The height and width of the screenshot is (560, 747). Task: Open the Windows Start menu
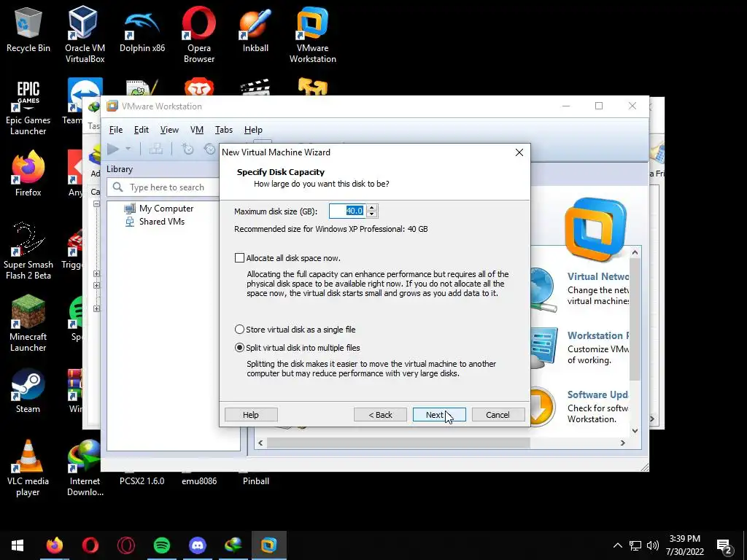tap(18, 545)
